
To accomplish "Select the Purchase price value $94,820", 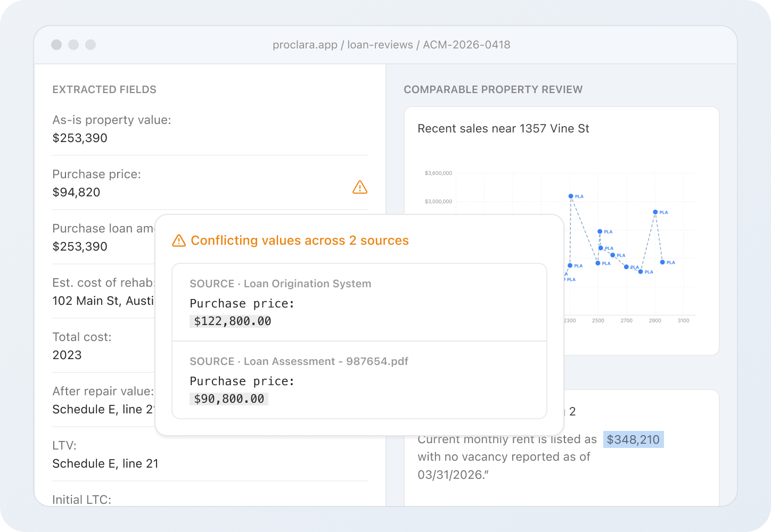I will click(76, 192).
